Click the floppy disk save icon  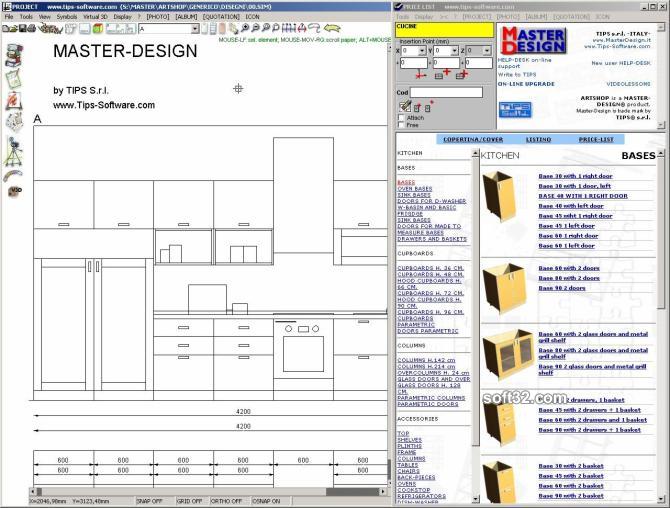23,29
